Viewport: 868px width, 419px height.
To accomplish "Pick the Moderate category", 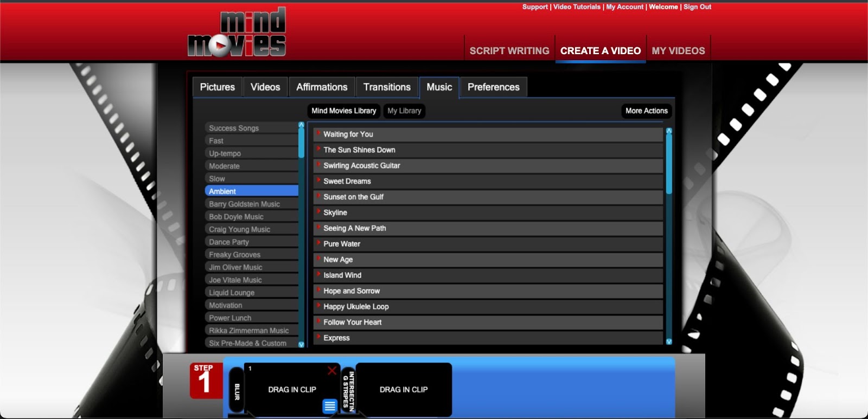I will point(252,166).
